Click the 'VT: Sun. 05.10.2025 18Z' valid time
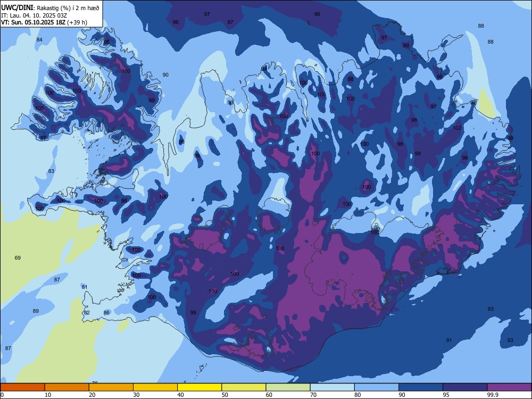Image resolution: width=532 pixels, height=399 pixels. 33,22
